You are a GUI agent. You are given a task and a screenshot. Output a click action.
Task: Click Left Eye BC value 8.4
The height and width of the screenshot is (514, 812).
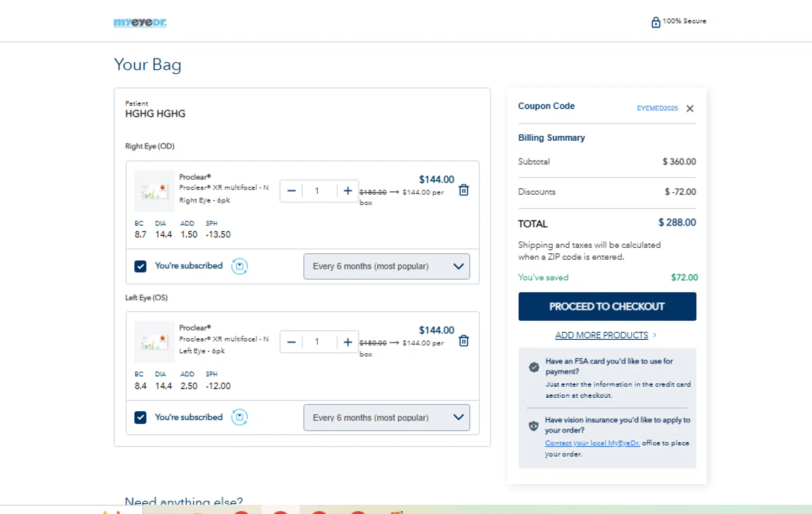(x=140, y=386)
